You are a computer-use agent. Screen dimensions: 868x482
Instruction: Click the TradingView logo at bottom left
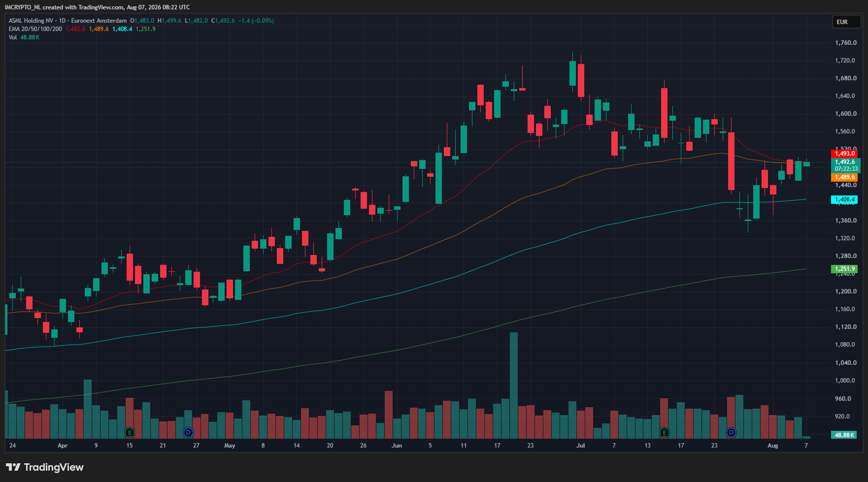[x=45, y=467]
